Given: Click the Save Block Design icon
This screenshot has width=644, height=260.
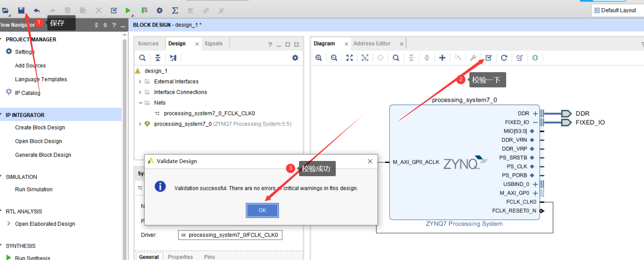Looking at the screenshot, I should click(x=21, y=10).
